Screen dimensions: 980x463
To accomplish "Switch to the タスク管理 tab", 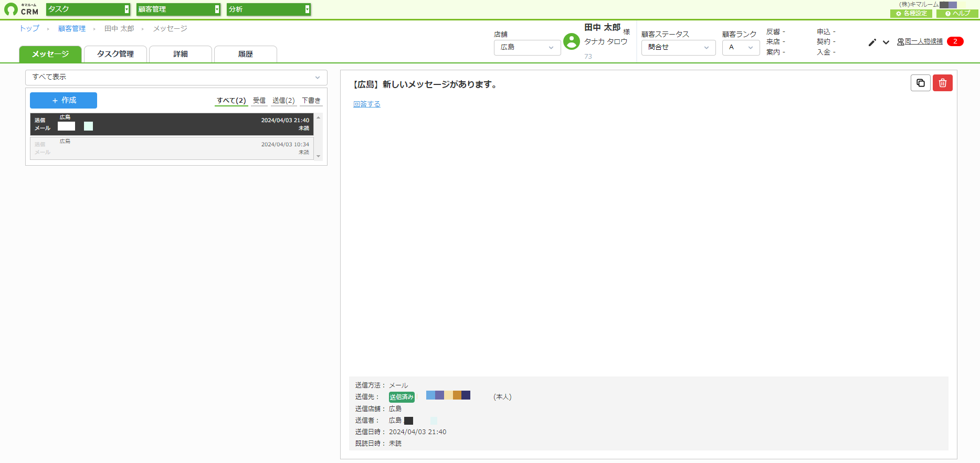I will 115,54.
